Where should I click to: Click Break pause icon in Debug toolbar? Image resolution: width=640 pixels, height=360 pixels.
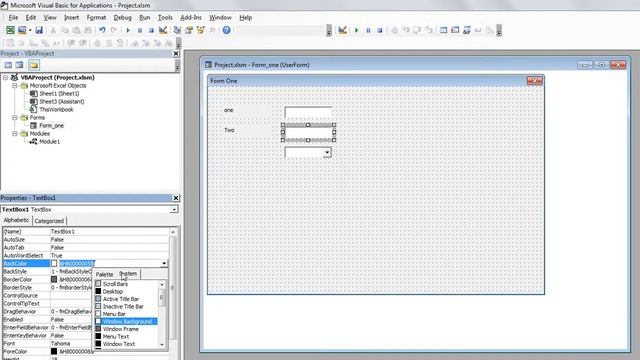tap(368, 30)
